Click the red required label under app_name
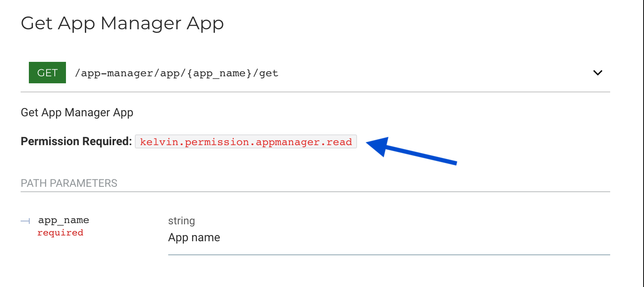The height and width of the screenshot is (287, 644). click(60, 233)
